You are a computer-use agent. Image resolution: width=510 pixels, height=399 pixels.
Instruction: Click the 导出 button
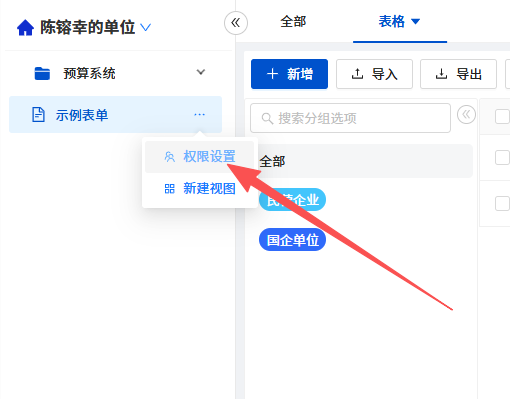tap(458, 74)
